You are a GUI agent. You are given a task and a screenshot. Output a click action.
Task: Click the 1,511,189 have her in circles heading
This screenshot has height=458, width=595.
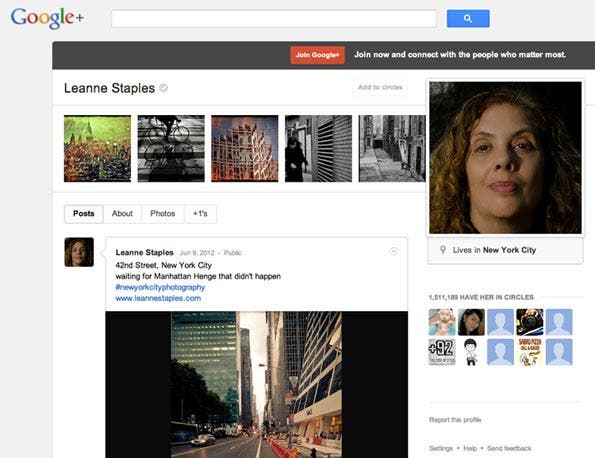pos(481,297)
